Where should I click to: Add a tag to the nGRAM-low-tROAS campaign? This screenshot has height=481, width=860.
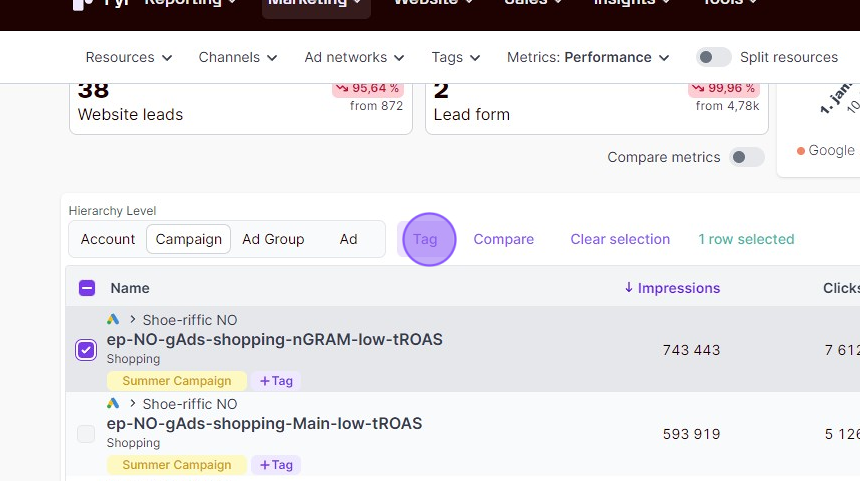[x=276, y=381]
